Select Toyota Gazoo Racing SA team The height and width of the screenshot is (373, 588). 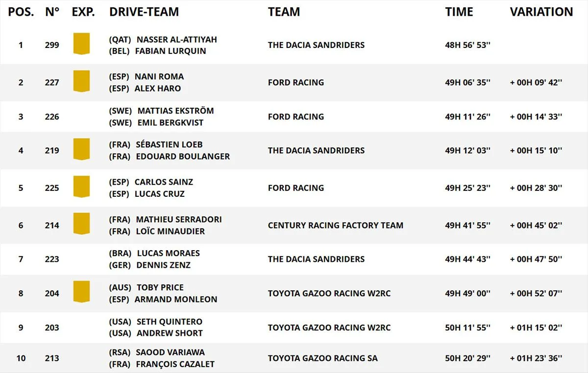coord(322,358)
